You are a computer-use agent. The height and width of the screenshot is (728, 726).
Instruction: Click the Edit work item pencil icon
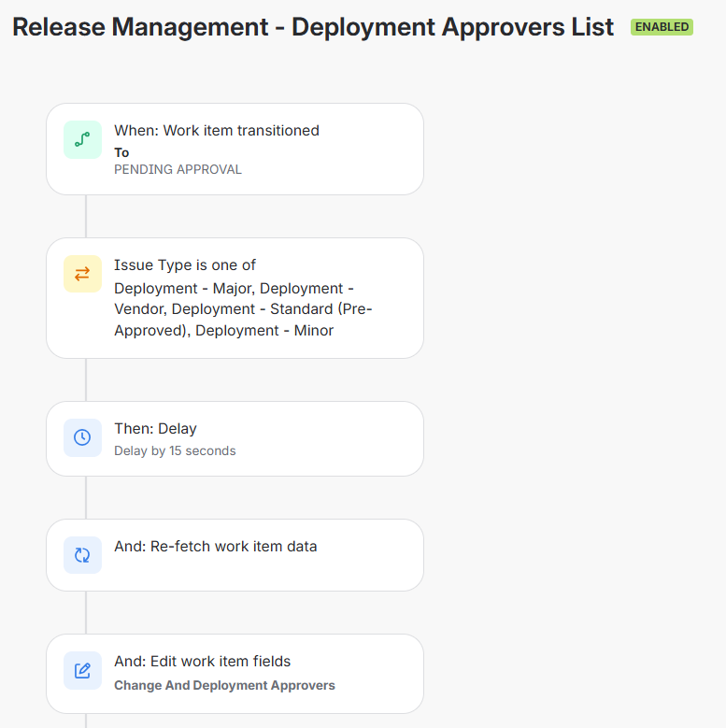82,670
